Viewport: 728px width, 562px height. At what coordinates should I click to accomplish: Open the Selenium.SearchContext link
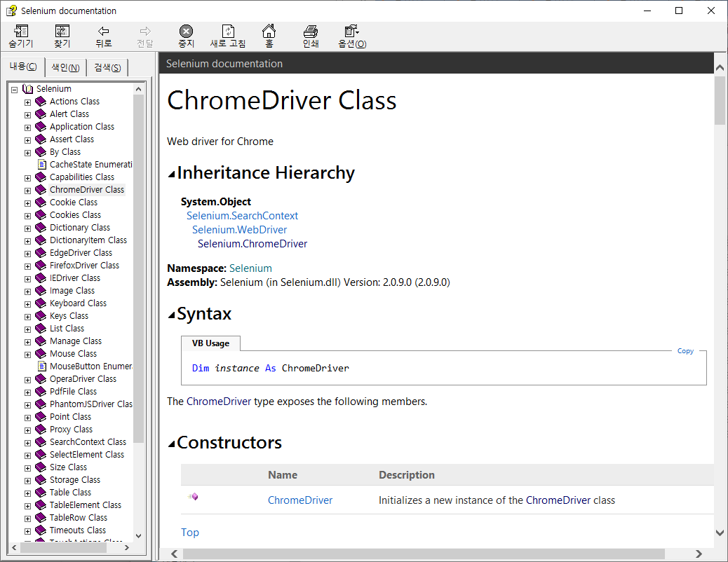243,216
